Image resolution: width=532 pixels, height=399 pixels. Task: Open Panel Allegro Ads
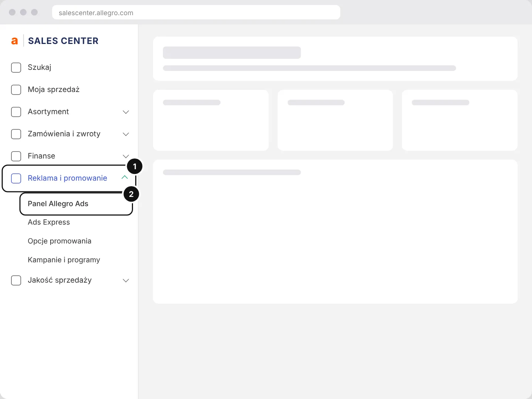58,204
